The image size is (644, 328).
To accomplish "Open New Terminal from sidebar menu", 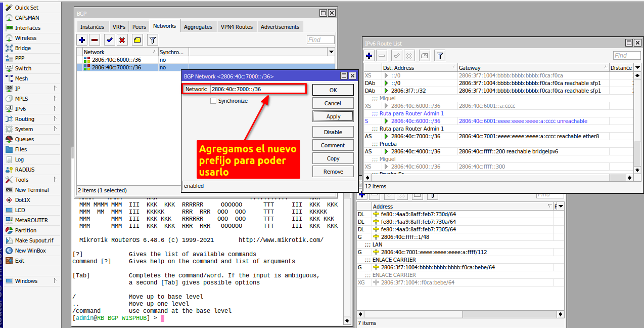I will [x=31, y=190].
